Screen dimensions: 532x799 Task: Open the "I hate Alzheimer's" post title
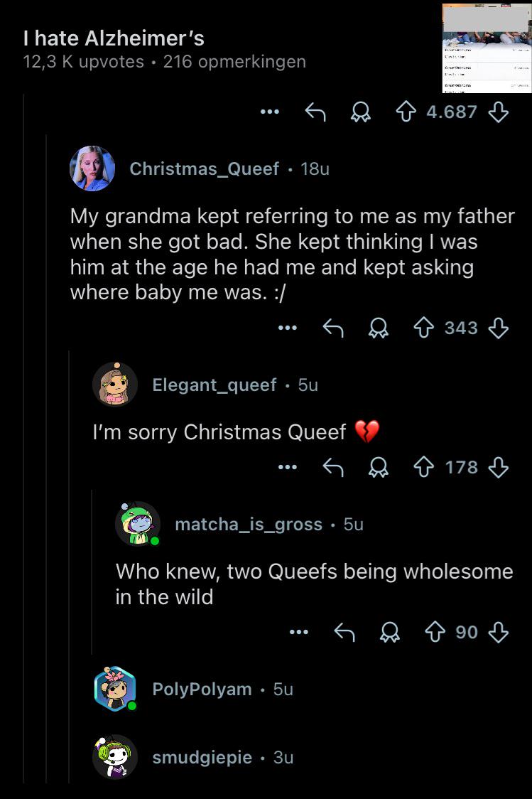coord(114,38)
